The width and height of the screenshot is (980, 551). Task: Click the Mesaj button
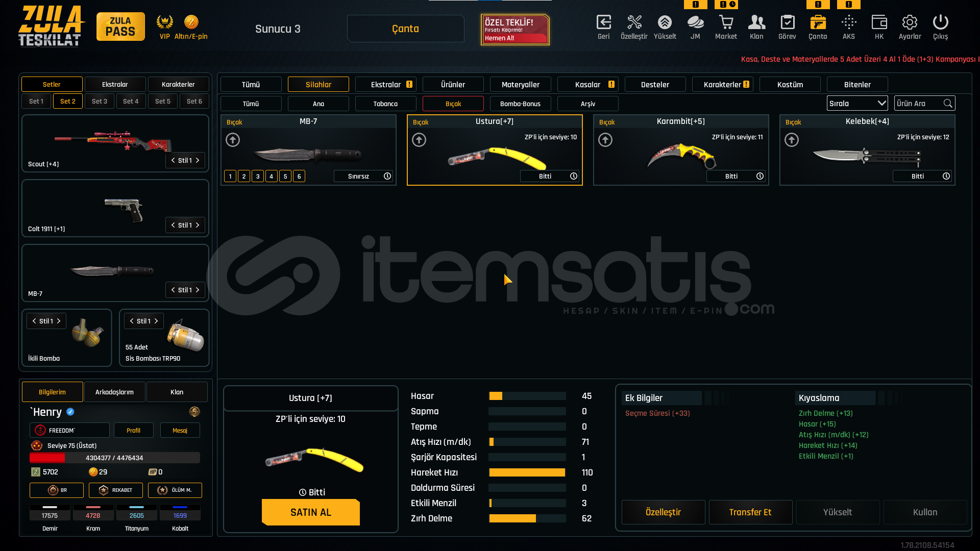pyautogui.click(x=180, y=430)
